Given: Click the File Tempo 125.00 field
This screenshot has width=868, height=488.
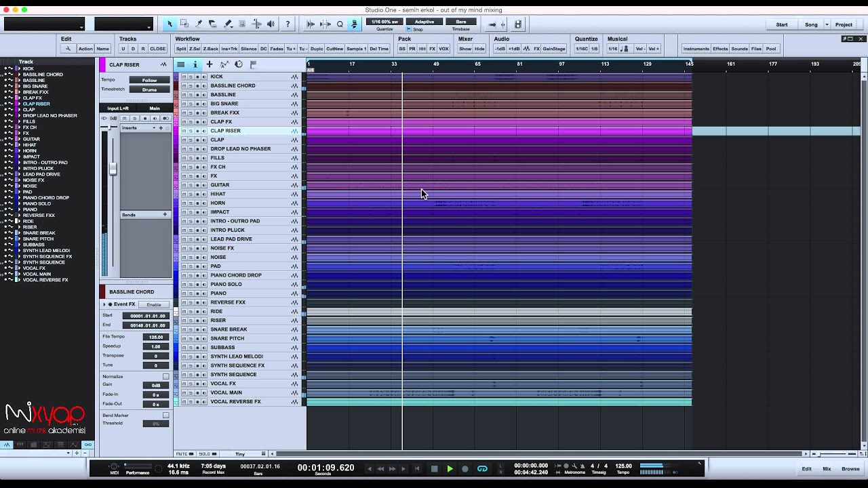Looking at the screenshot, I should [156, 337].
